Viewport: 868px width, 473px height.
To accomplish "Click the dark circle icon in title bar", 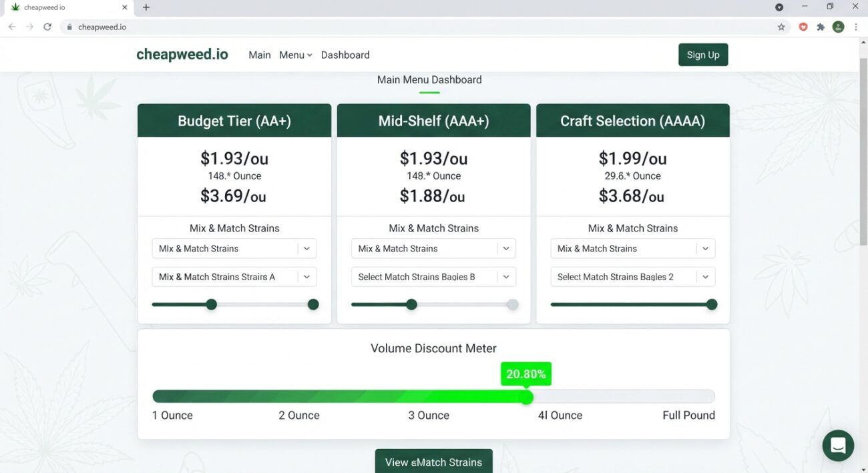I will pyautogui.click(x=779, y=7).
